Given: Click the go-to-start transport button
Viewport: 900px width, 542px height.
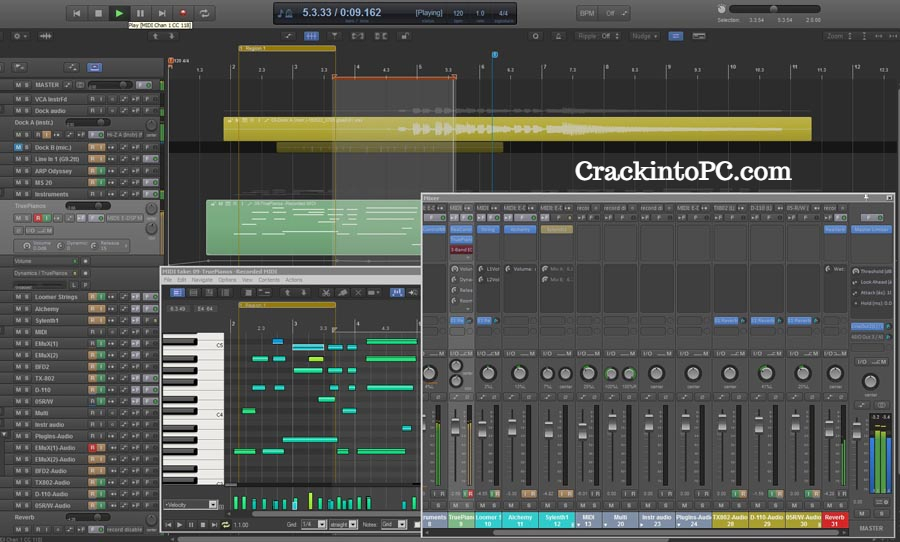Looking at the screenshot, I should tap(76, 13).
